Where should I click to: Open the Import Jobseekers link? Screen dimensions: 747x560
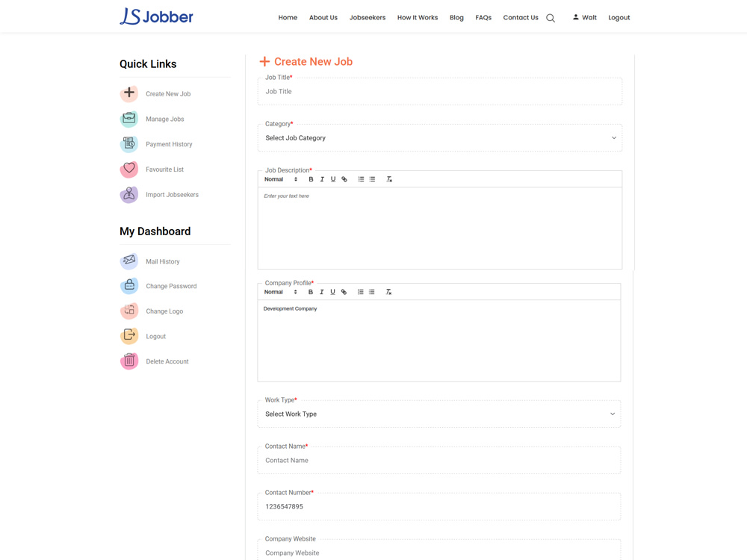coord(172,195)
